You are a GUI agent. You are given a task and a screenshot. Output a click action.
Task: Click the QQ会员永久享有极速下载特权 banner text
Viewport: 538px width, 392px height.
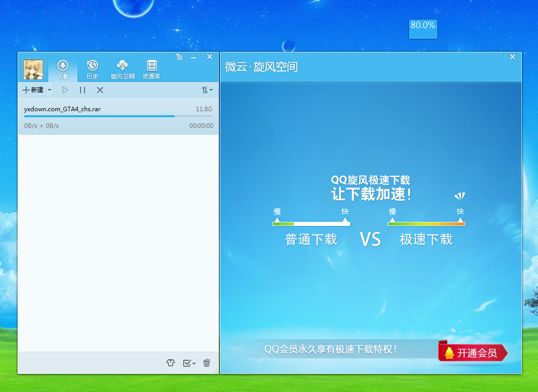click(331, 349)
